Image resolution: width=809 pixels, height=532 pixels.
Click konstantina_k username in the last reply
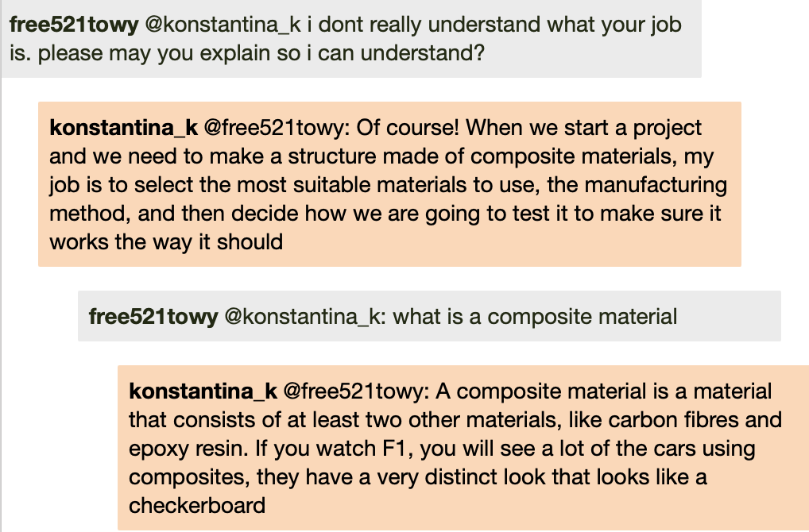tap(203, 391)
